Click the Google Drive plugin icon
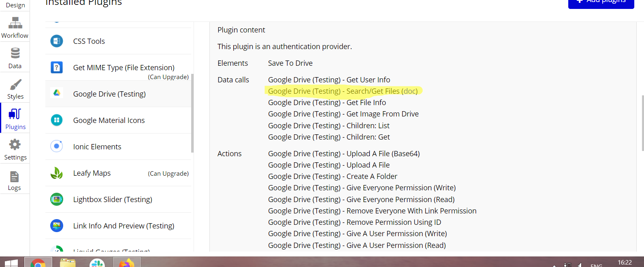 click(x=57, y=94)
